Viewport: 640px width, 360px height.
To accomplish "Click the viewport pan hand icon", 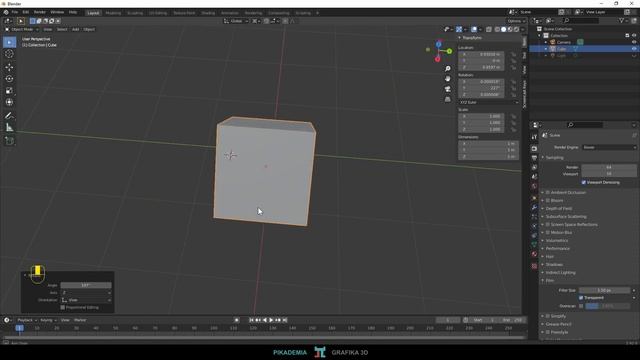I will (x=448, y=79).
